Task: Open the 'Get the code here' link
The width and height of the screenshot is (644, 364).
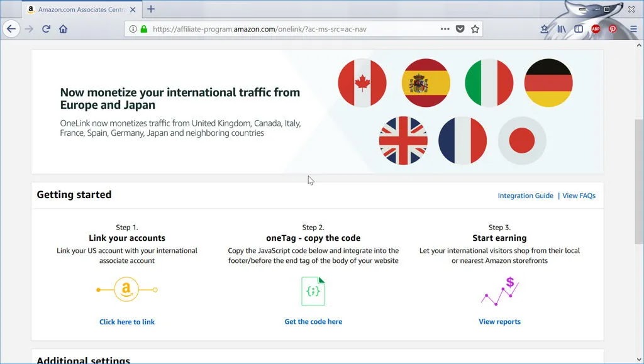Action: [x=313, y=322]
